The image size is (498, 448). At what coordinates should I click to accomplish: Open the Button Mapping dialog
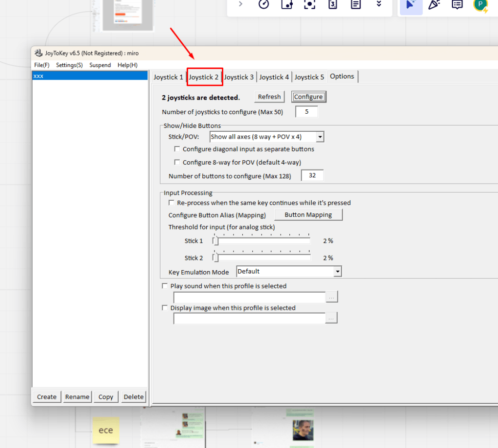pyautogui.click(x=308, y=215)
